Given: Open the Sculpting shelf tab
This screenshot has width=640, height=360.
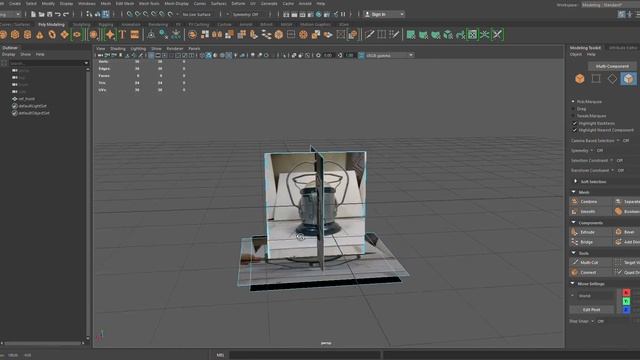Looking at the screenshot, I should [x=82, y=24].
